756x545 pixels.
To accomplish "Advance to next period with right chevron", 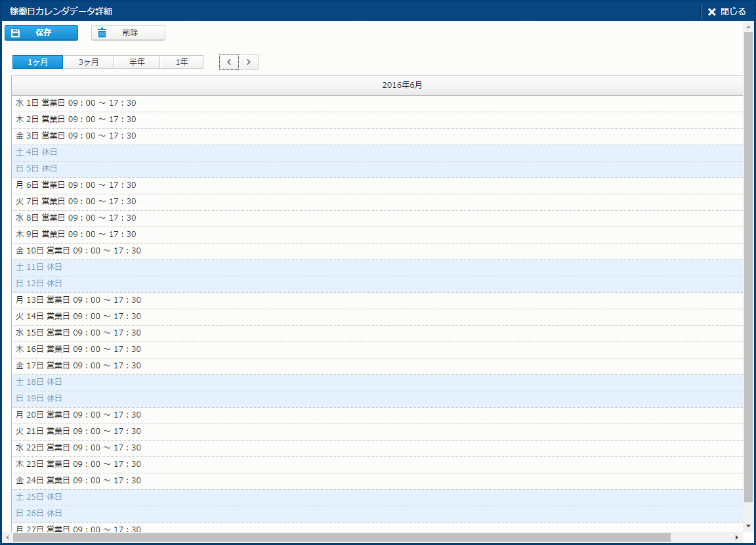I will [x=248, y=62].
